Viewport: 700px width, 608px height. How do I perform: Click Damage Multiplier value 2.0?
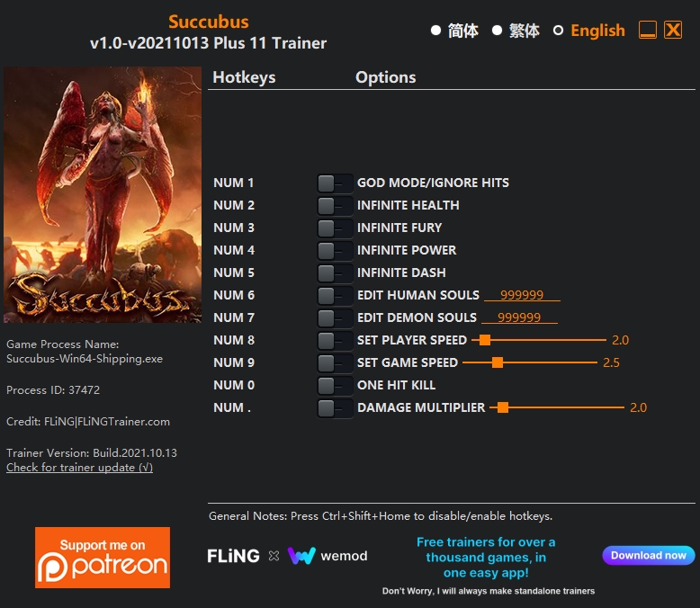click(638, 407)
